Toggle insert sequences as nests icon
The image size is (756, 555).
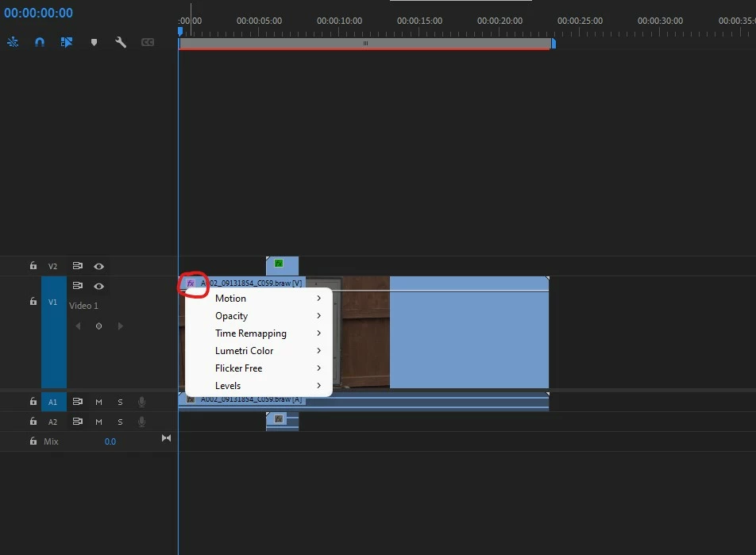coord(13,42)
